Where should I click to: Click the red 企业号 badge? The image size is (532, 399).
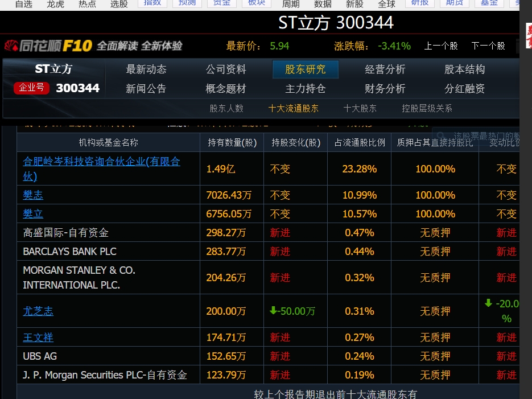point(31,88)
